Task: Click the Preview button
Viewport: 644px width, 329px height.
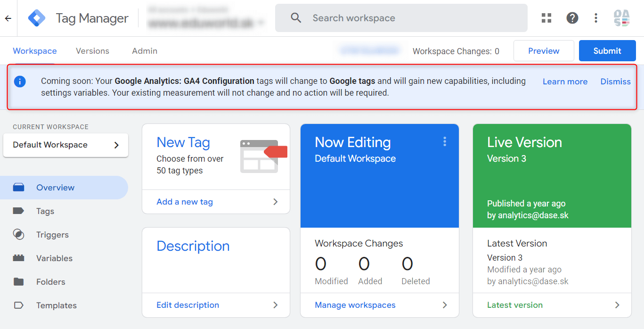Action: point(544,51)
